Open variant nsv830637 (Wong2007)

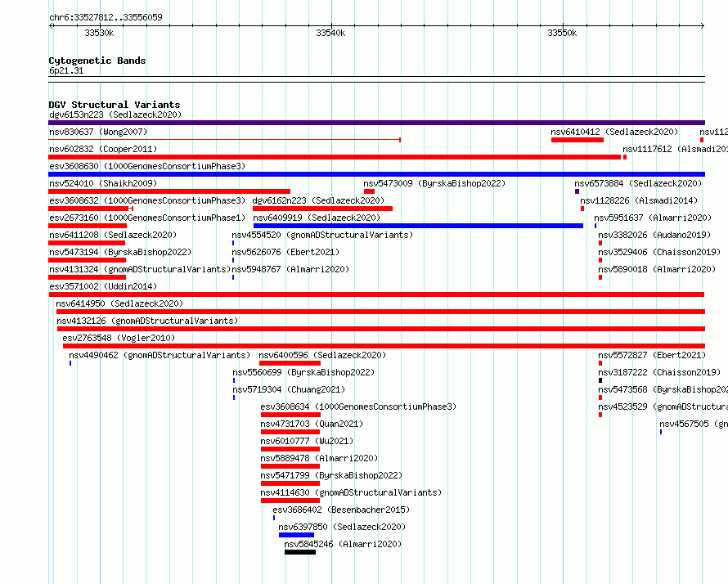[x=98, y=132]
